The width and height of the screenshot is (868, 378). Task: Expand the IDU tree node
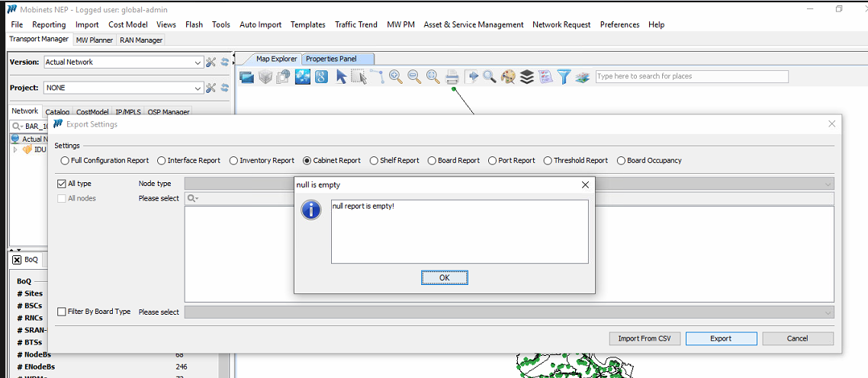[15, 150]
